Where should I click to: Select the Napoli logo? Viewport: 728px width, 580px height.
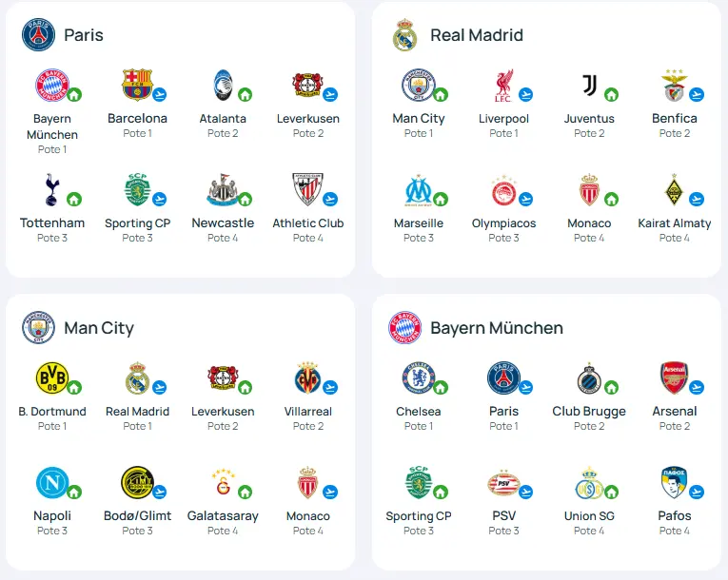click(52, 483)
